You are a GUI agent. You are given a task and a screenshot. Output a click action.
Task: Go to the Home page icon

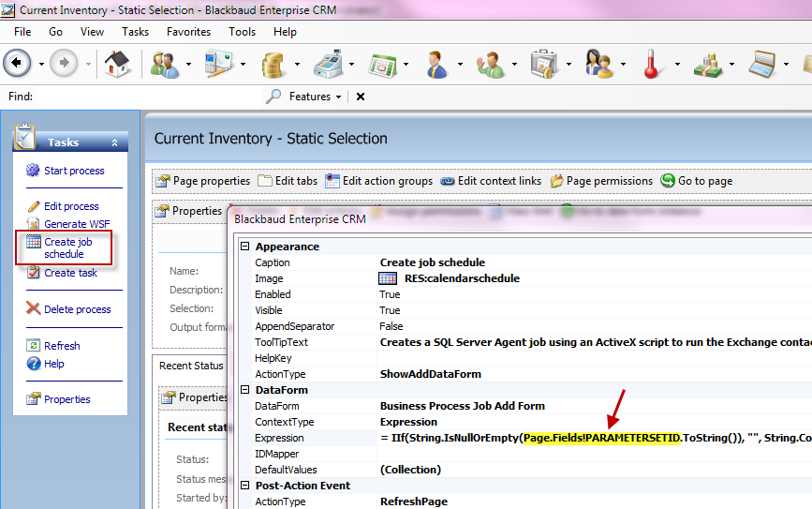click(117, 64)
